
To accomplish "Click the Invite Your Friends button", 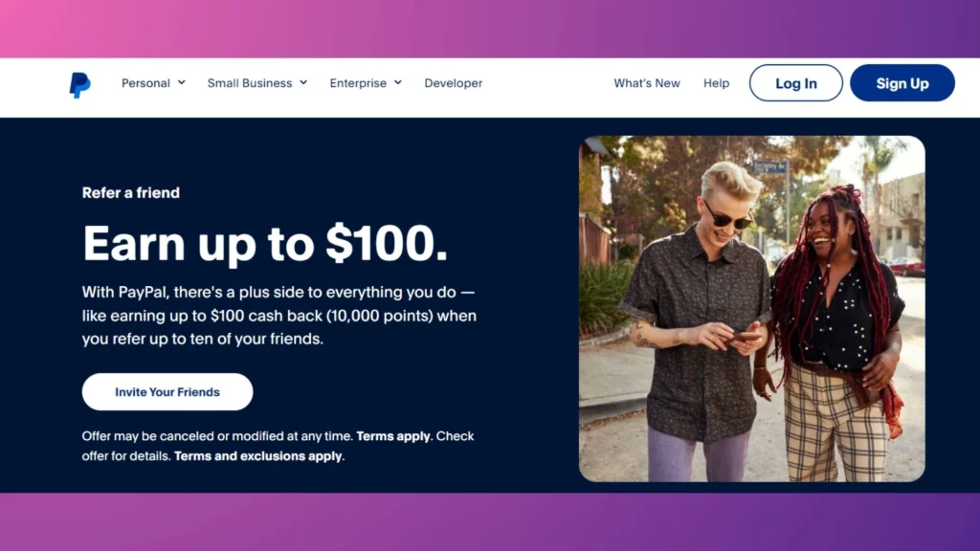I will pos(167,391).
